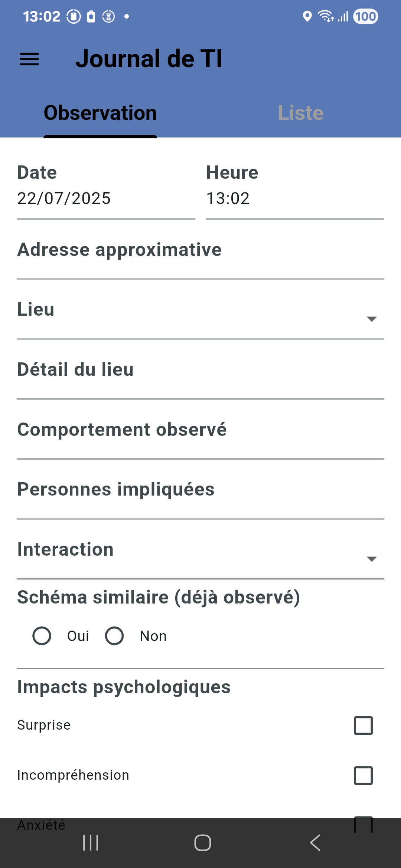
Task: Tap the Wi-Fi status icon
Action: [x=326, y=16]
